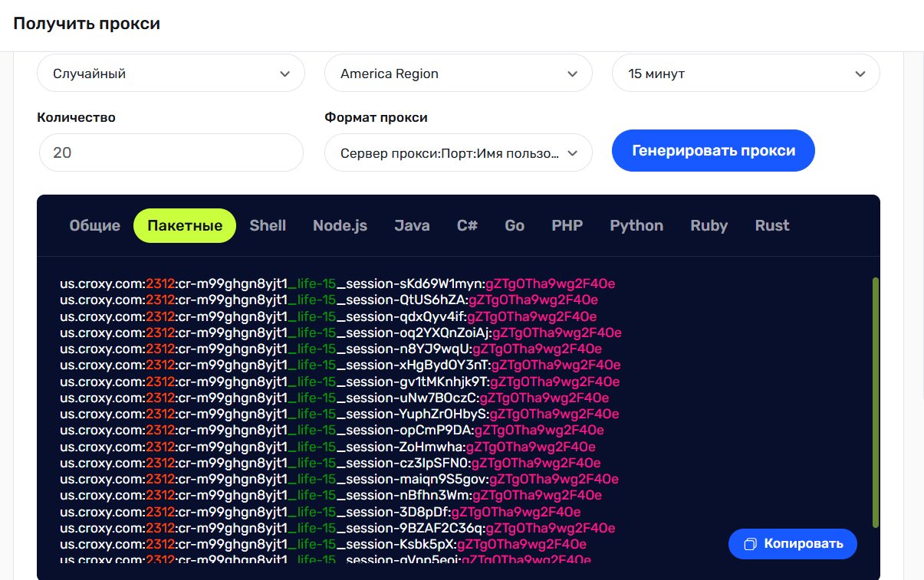Screen dimensions: 924x580
Task: Open the C# tab
Action: (467, 225)
